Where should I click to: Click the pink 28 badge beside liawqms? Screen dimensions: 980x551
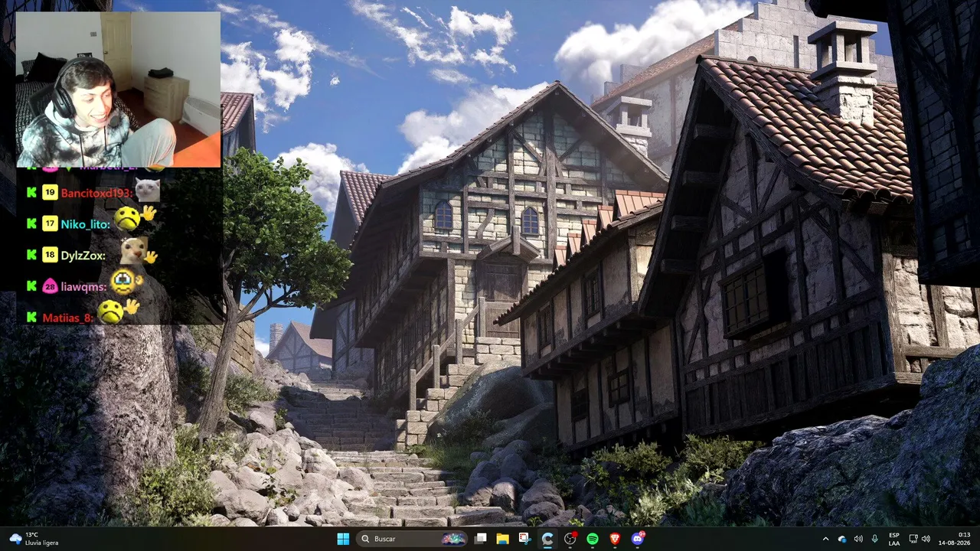click(x=50, y=286)
